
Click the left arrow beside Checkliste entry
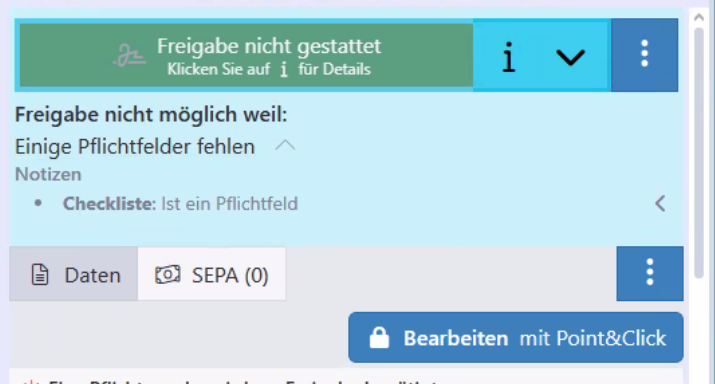pos(660,203)
